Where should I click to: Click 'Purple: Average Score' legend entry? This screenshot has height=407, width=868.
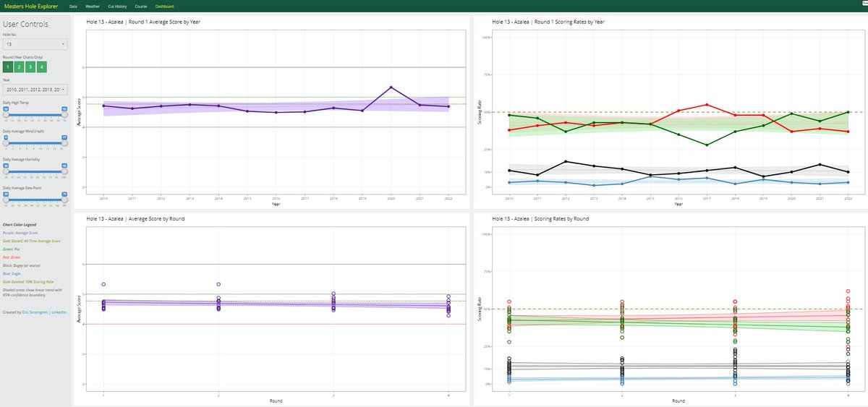[x=20, y=232]
